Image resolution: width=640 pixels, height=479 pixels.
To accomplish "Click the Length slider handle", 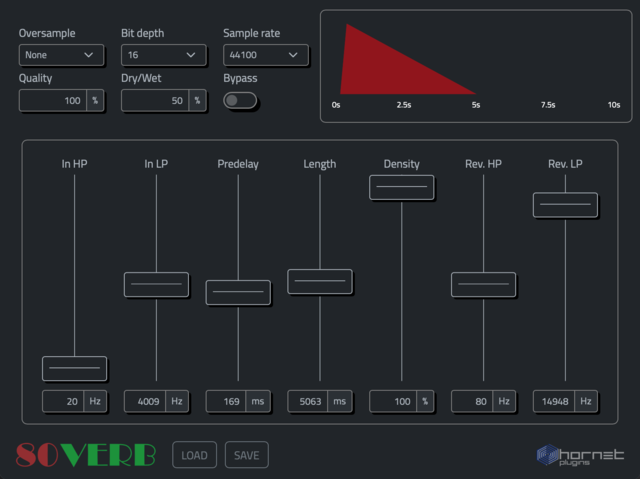I will [x=320, y=282].
